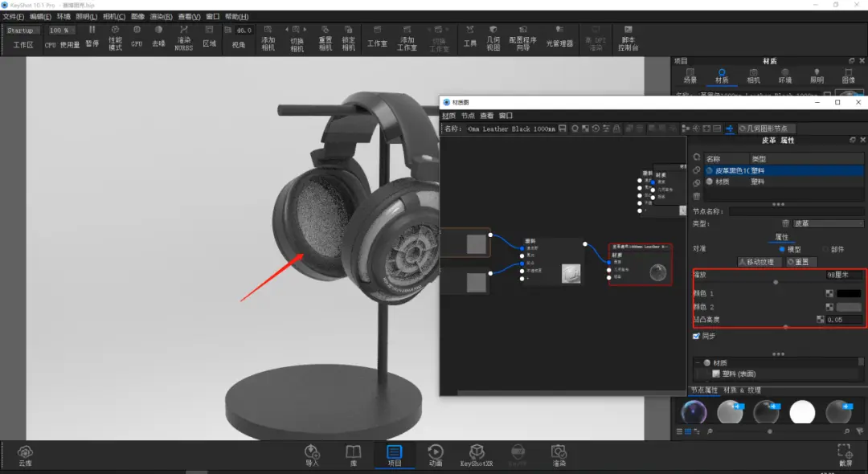Click the 添加相机 add camera icon

268,38
